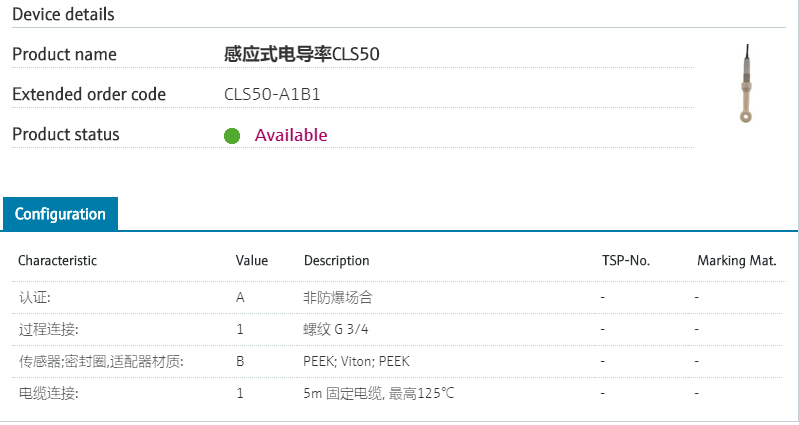Click the green Available status indicator dot
Viewport: 799px width, 425px height.
click(x=232, y=136)
